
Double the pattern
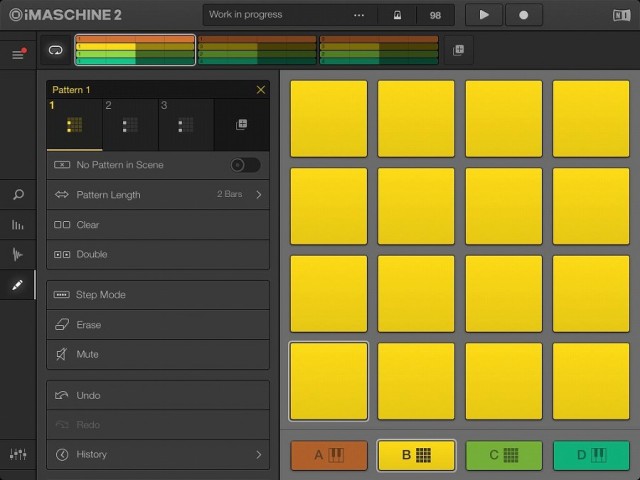[x=158, y=254]
